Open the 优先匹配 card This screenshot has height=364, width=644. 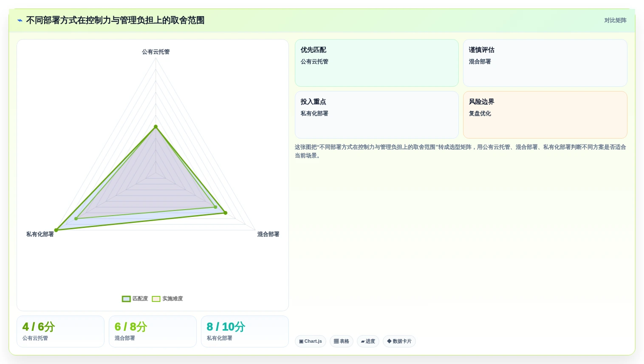(x=377, y=63)
